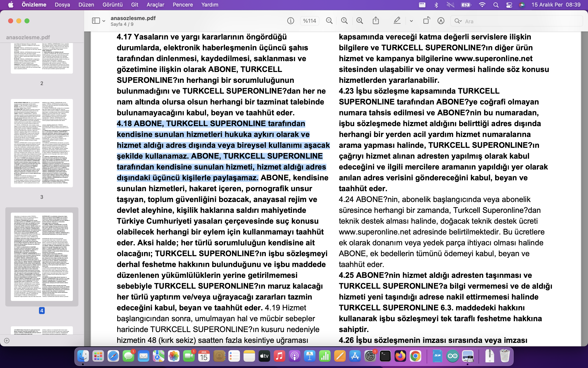The height and width of the screenshot is (368, 588).
Task: Click the date and time clock
Action: pos(556,5)
